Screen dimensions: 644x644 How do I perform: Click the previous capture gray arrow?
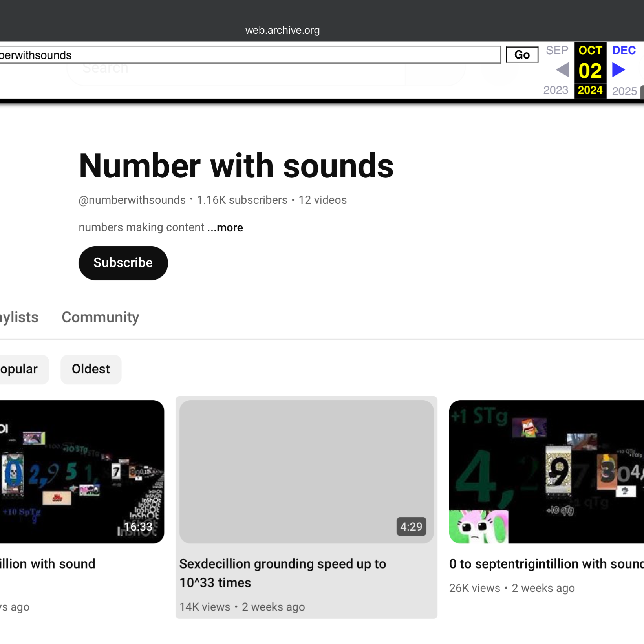pos(562,70)
